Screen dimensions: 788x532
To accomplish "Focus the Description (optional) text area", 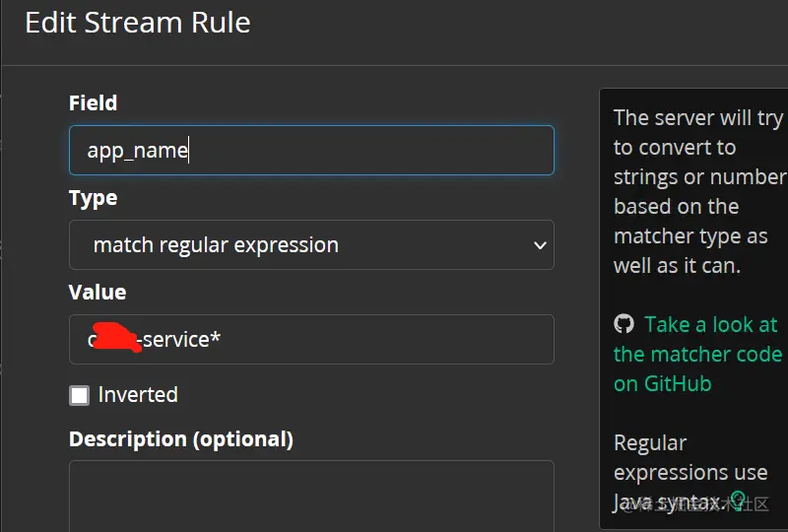I will (x=311, y=496).
